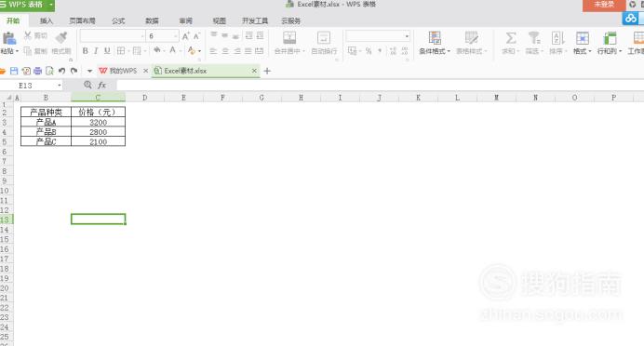Screen dimensions: 644x346
Task: Click the Paste (粘贴) clipboard icon
Action: click(x=9, y=38)
